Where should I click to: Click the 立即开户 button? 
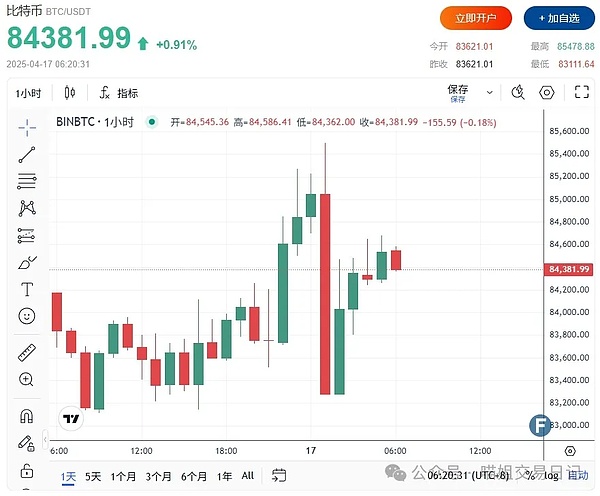point(476,18)
